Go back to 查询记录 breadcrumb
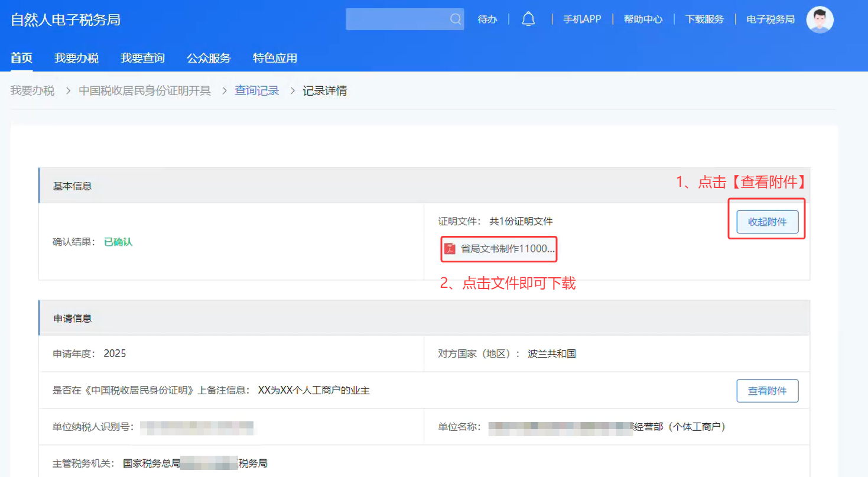 (x=256, y=91)
